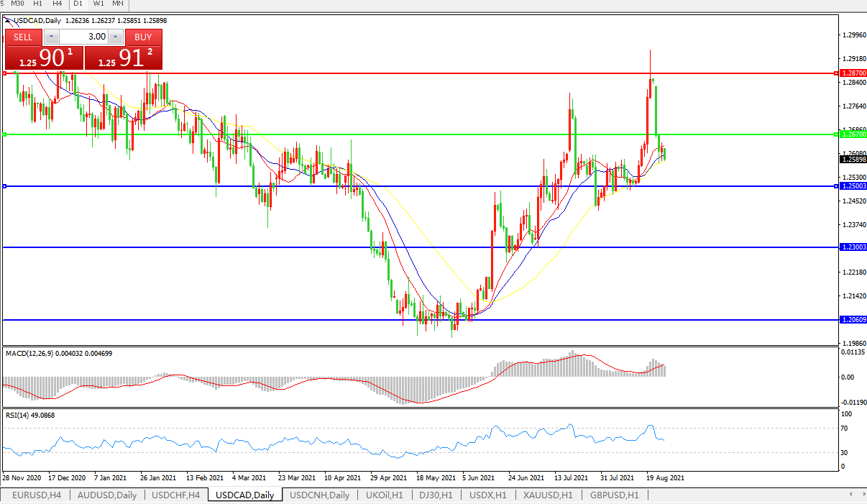Click the SELL button in one-click trading panel
The image size is (867, 504).
(23, 37)
